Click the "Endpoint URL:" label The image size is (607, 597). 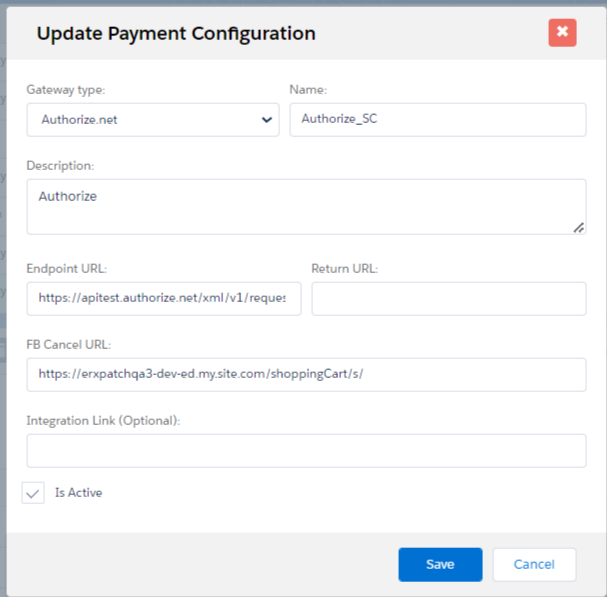point(66,268)
